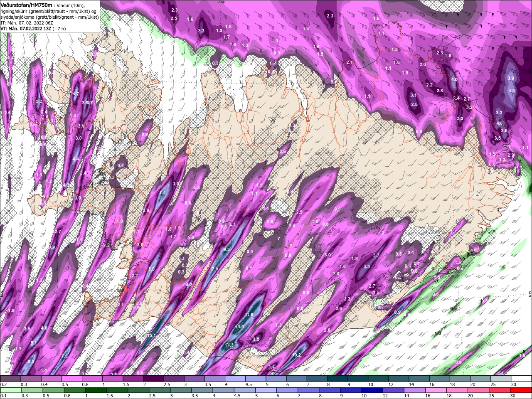Click the 'Vindur (10m)' label in the header
The width and height of the screenshot is (532, 399).
[x=71, y=5]
